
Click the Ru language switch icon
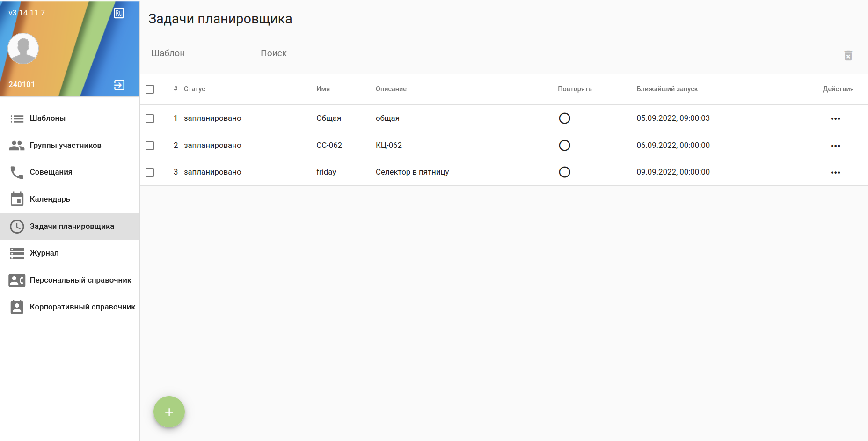coord(119,13)
